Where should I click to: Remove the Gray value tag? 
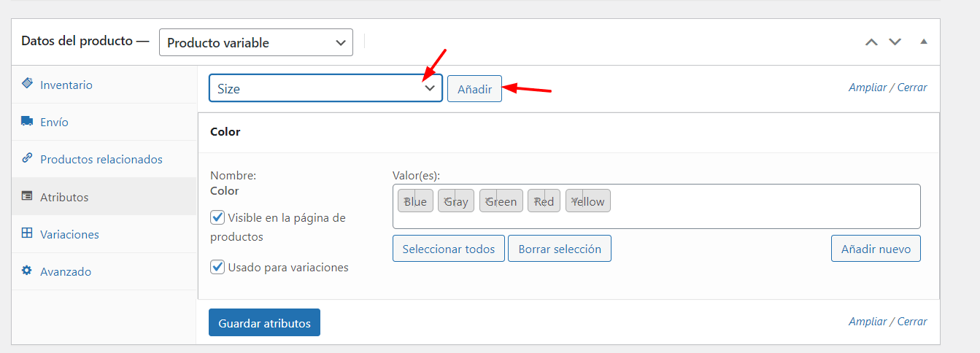click(x=446, y=201)
